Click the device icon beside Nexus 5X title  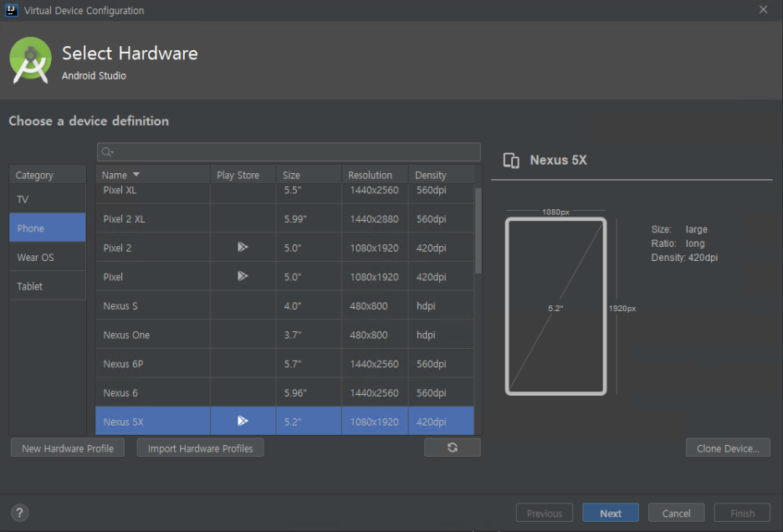click(511, 161)
